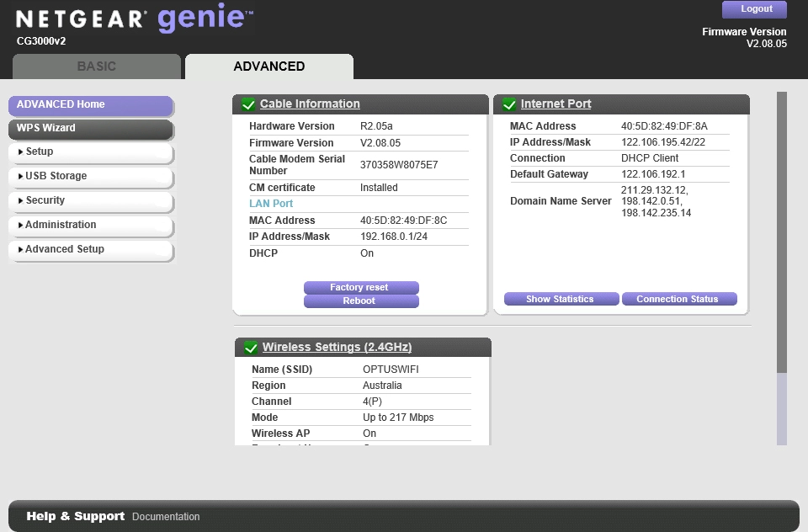Show Statistics for the Internet Port
Screen dimensions: 808x532
pos(561,299)
